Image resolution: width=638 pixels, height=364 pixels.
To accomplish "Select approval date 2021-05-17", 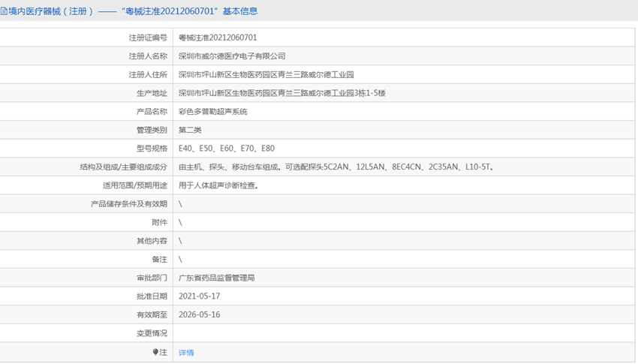I will click(200, 296).
